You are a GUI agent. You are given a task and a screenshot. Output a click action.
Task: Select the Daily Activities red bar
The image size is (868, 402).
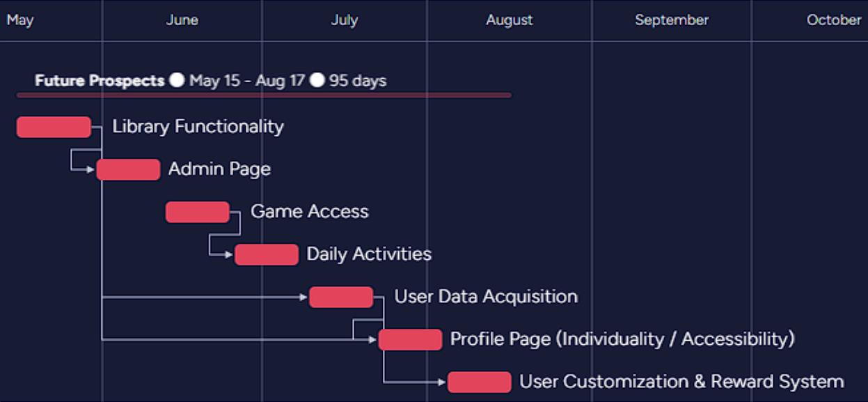(x=267, y=254)
